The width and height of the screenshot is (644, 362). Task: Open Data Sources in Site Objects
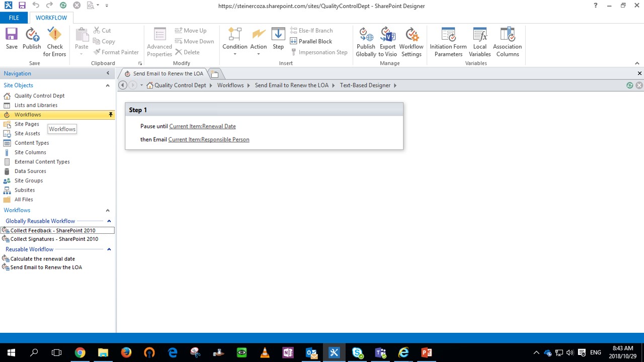coord(30,171)
